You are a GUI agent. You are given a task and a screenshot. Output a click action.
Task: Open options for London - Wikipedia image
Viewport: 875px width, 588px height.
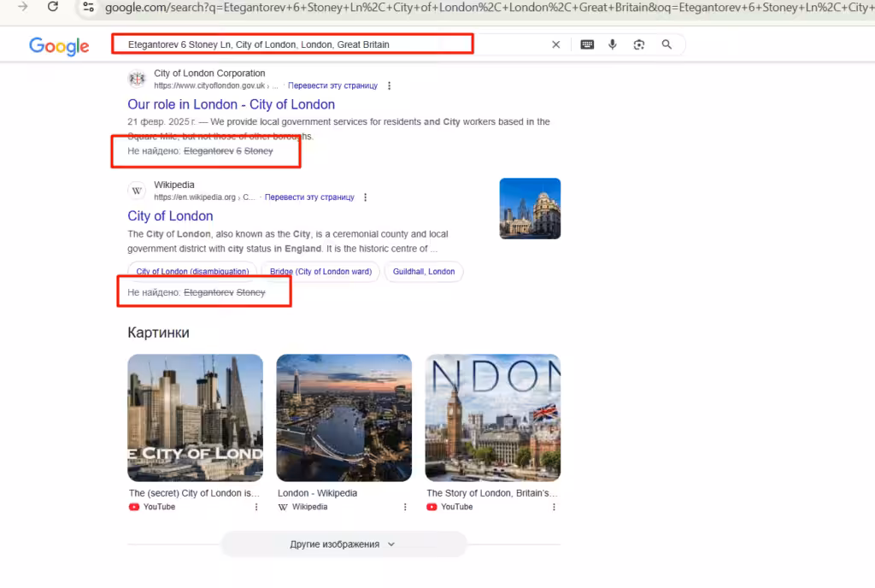coord(405,507)
